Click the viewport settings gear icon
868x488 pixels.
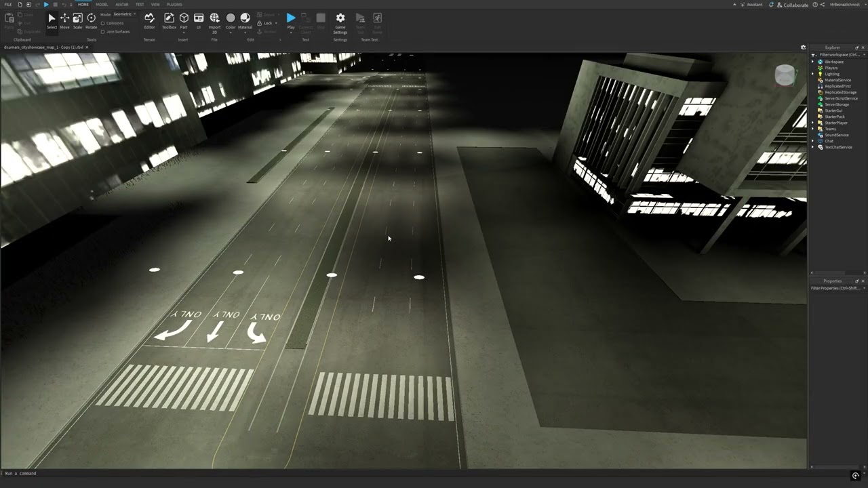804,47
